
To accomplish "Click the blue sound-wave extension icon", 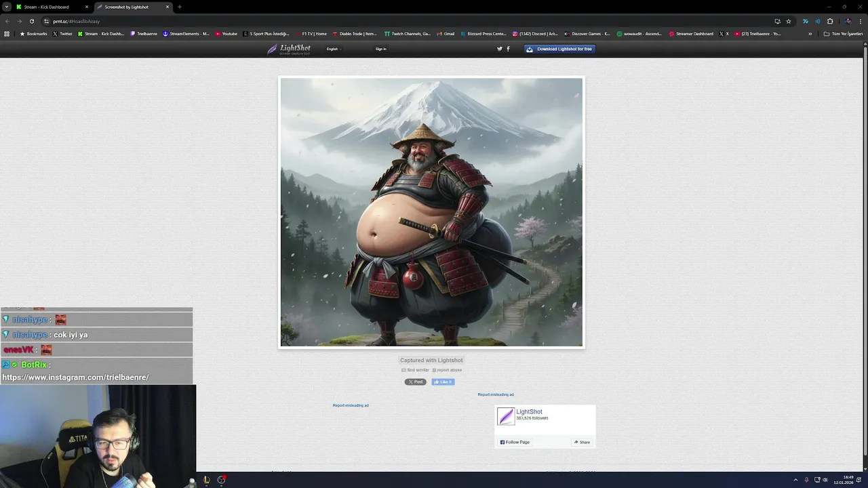I will coord(817,21).
